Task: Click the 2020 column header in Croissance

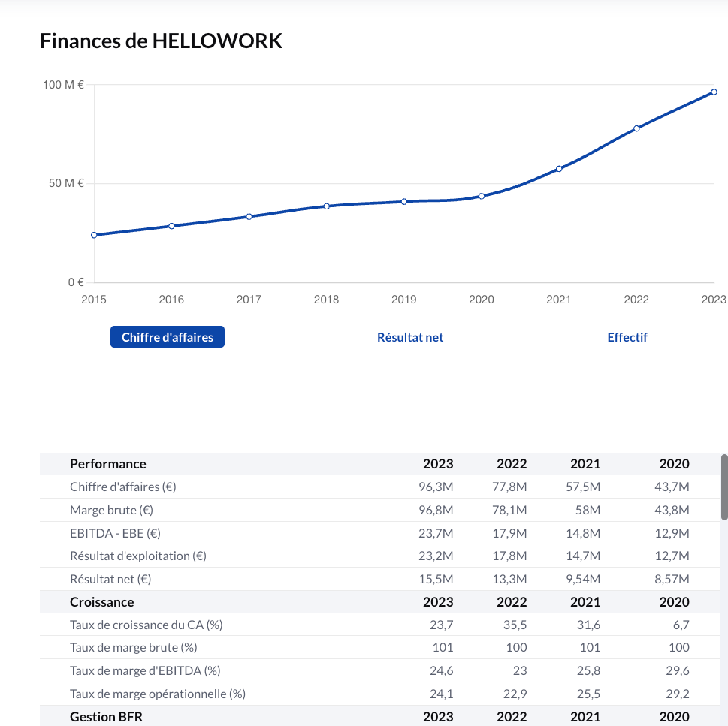Action: pyautogui.click(x=674, y=601)
